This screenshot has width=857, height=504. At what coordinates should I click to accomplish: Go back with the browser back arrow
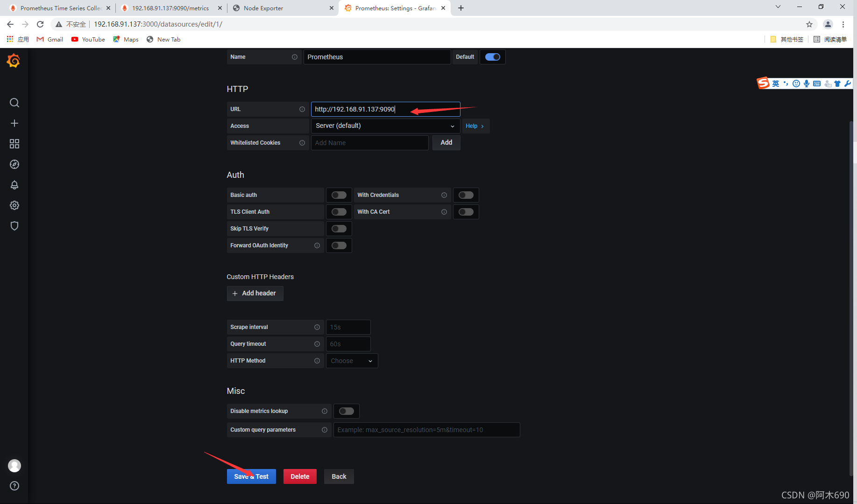10,24
